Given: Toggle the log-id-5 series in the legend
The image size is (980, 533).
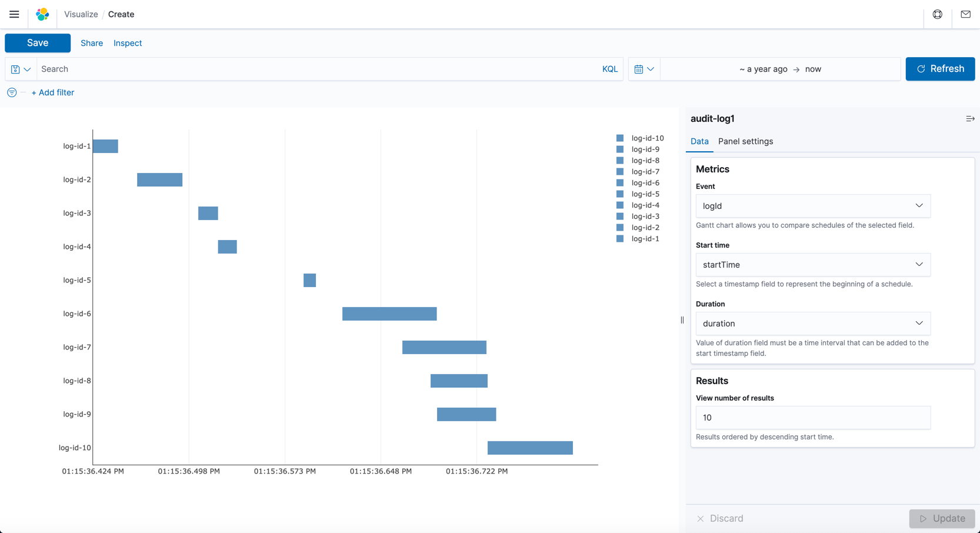Looking at the screenshot, I should pos(645,194).
